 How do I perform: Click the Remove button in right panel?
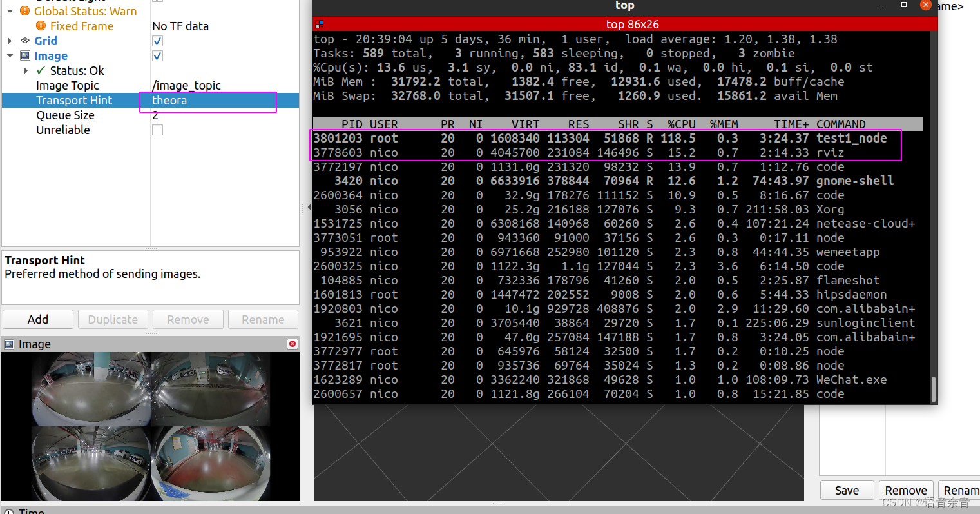[906, 491]
